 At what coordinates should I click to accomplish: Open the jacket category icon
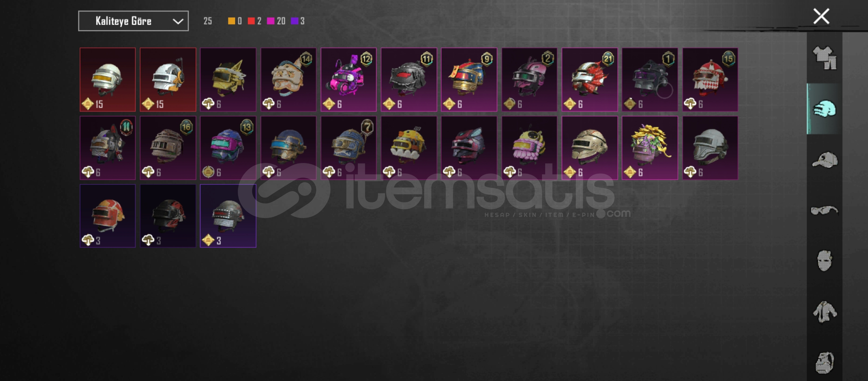point(825,312)
